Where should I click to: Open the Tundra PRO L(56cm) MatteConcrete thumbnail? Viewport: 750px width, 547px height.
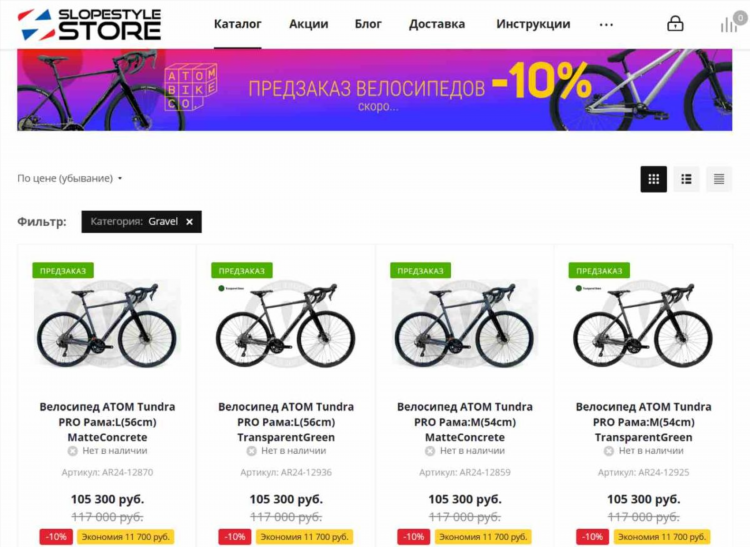coord(107,325)
